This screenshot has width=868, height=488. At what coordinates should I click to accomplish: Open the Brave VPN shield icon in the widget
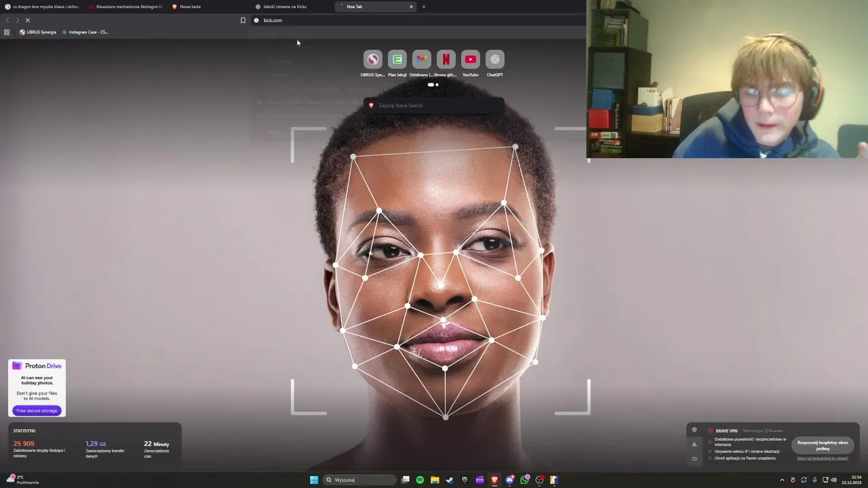pos(694,430)
